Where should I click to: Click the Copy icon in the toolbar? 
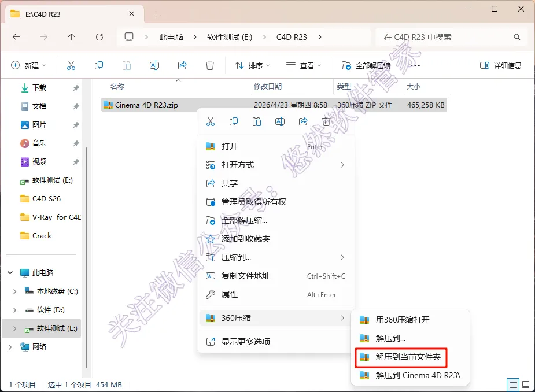click(98, 65)
